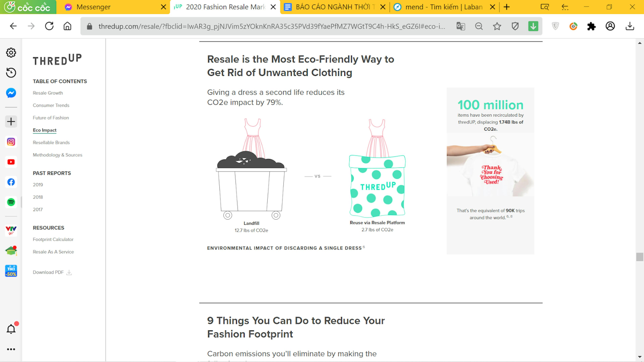The image size is (644, 362).
Task: Open a new tab with plus button
Action: click(x=506, y=7)
